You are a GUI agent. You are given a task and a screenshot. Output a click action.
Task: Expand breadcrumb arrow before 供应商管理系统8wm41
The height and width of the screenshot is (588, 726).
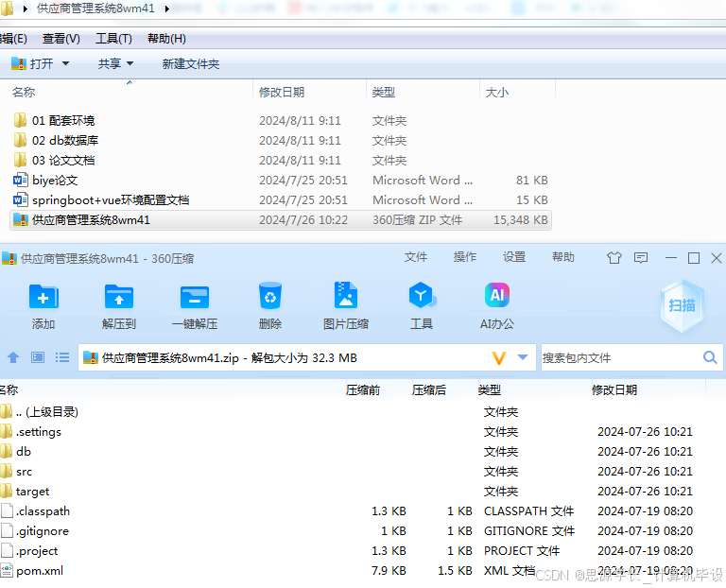coord(25,9)
